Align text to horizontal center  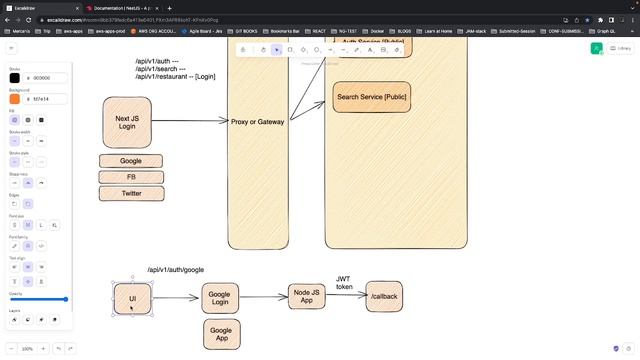tap(28, 267)
